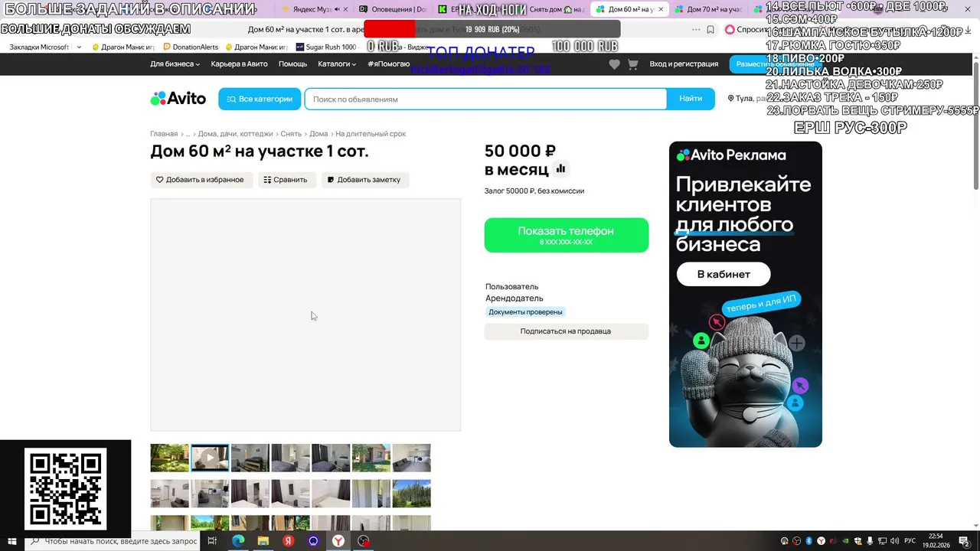Click the location pin icon near Тула
This screenshot has width=980, height=551.
[730, 99]
